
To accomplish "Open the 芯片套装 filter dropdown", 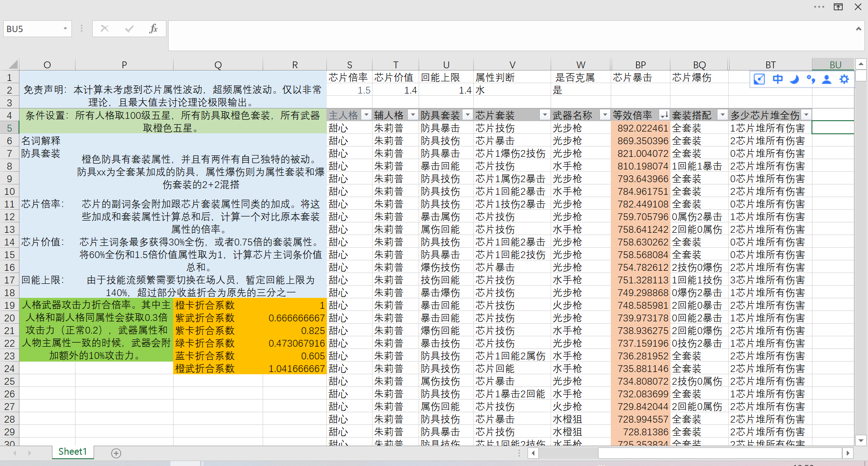I will [545, 115].
